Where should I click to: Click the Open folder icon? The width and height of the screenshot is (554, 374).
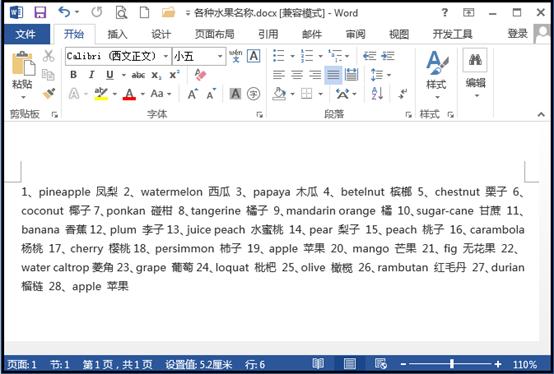(168, 13)
